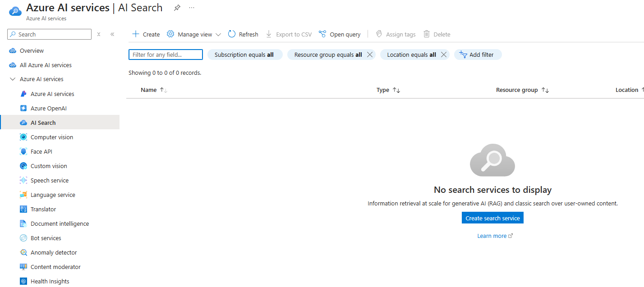Remove the Location equals all filter
Viewport: 644px width, 287px height.
click(444, 55)
